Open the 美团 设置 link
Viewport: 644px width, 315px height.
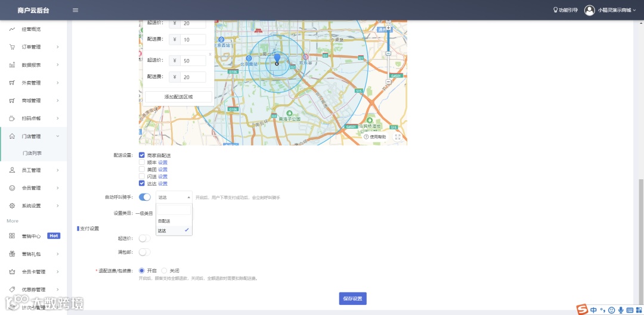point(163,169)
